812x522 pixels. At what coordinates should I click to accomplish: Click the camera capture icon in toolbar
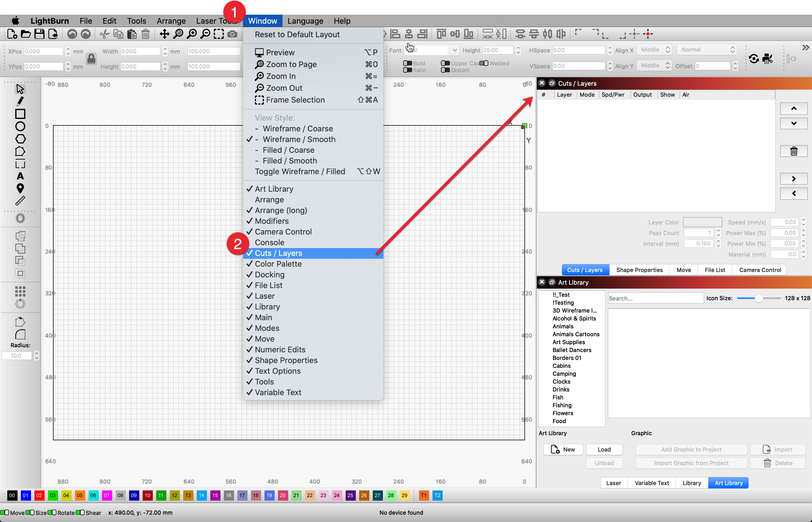[232, 34]
